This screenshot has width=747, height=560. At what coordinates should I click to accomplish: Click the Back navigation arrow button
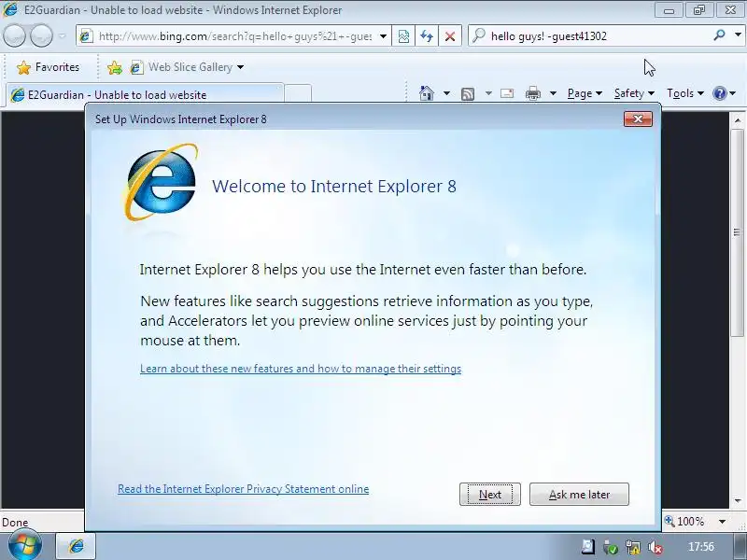coord(14,35)
